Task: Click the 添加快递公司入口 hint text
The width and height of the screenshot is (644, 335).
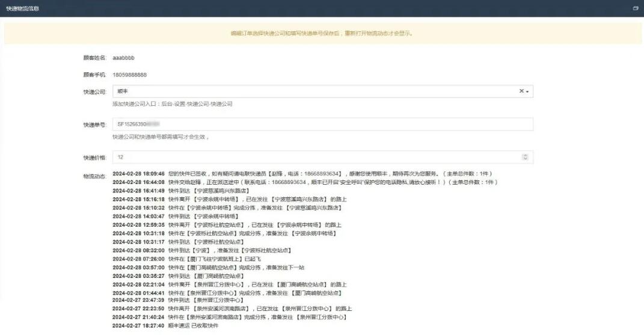Action: click(x=172, y=104)
